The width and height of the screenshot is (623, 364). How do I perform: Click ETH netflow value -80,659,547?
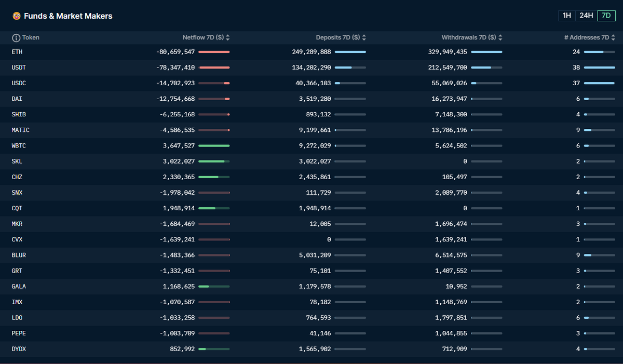tap(175, 52)
